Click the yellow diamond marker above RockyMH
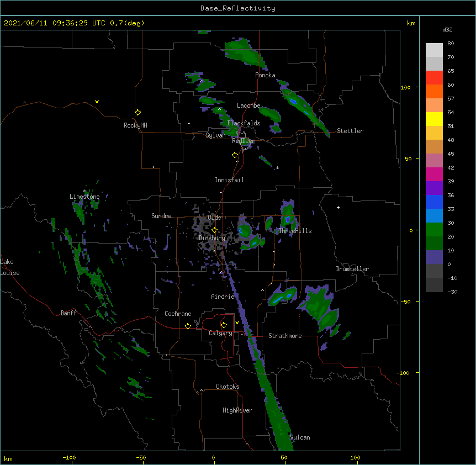The image size is (476, 465). pyautogui.click(x=137, y=113)
